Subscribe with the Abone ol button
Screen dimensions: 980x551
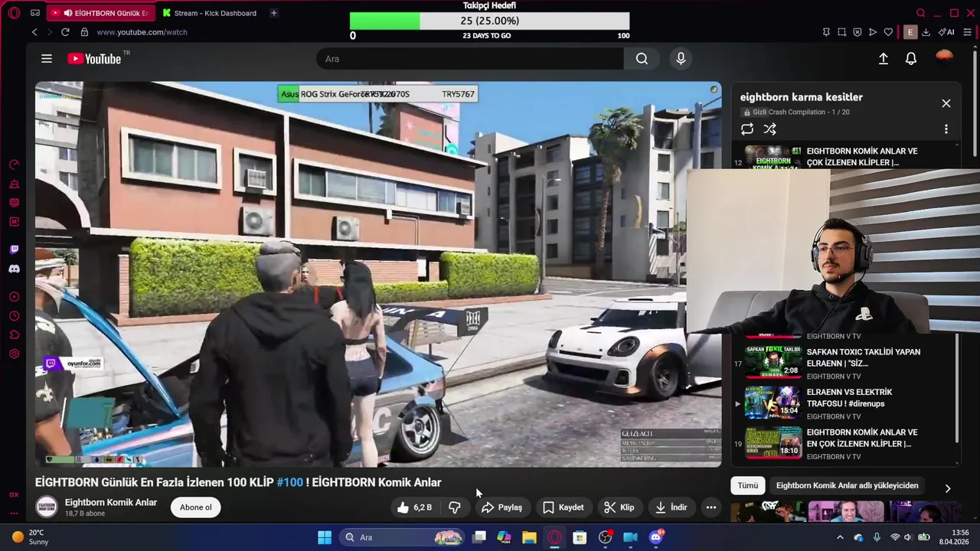pyautogui.click(x=196, y=507)
